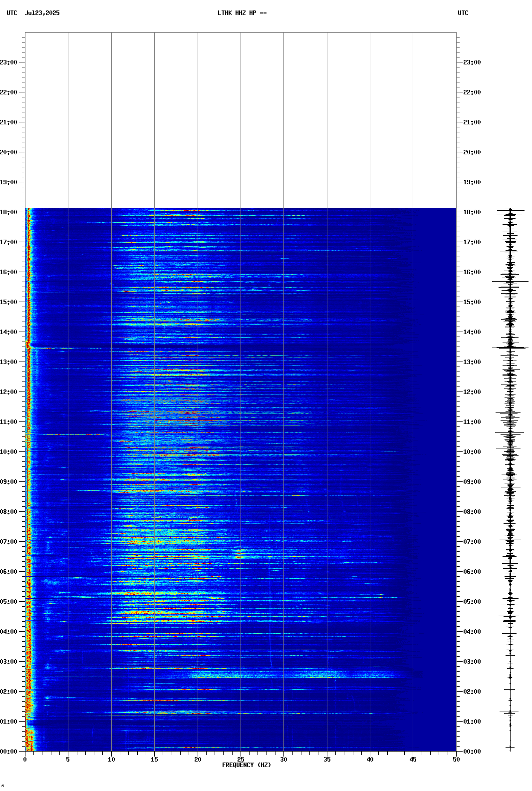Select the frequency tick label '20'

(x=198, y=760)
